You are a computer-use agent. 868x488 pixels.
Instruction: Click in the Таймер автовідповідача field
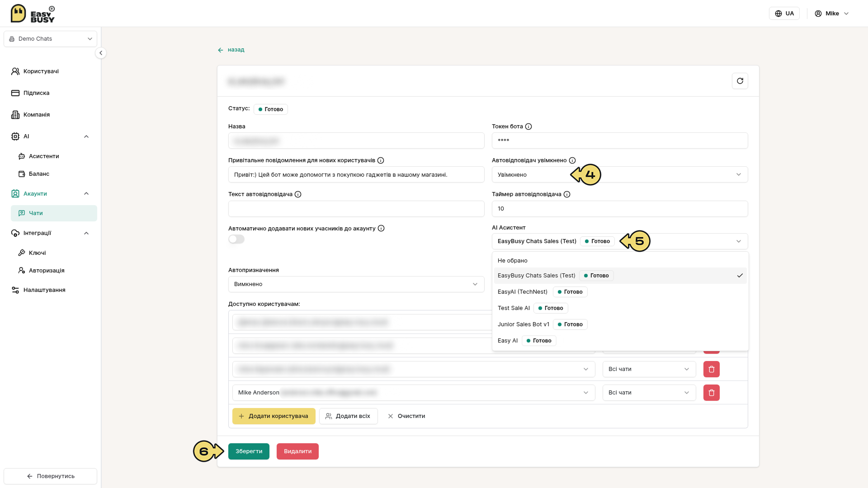619,209
